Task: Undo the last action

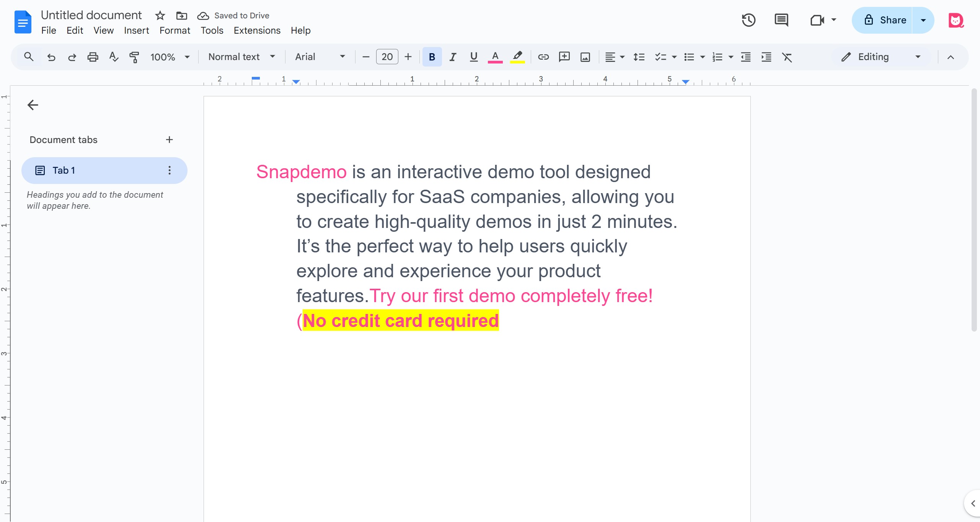Action: (51, 57)
